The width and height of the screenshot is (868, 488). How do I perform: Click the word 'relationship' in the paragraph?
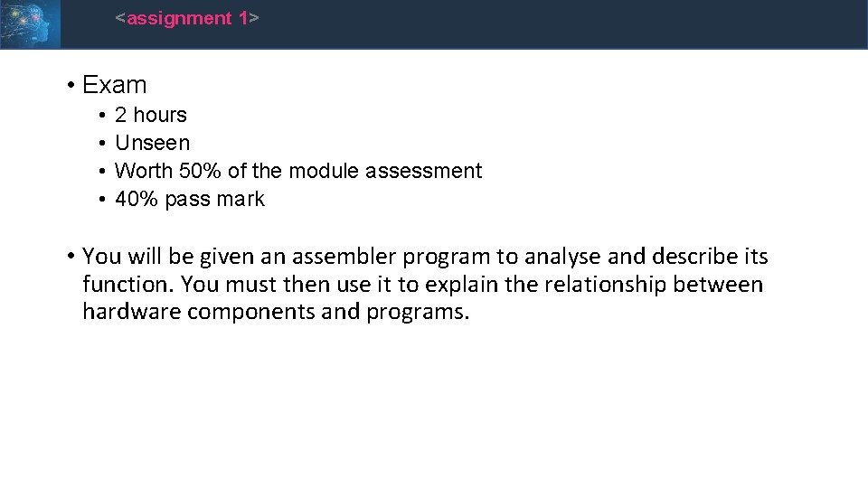(605, 285)
